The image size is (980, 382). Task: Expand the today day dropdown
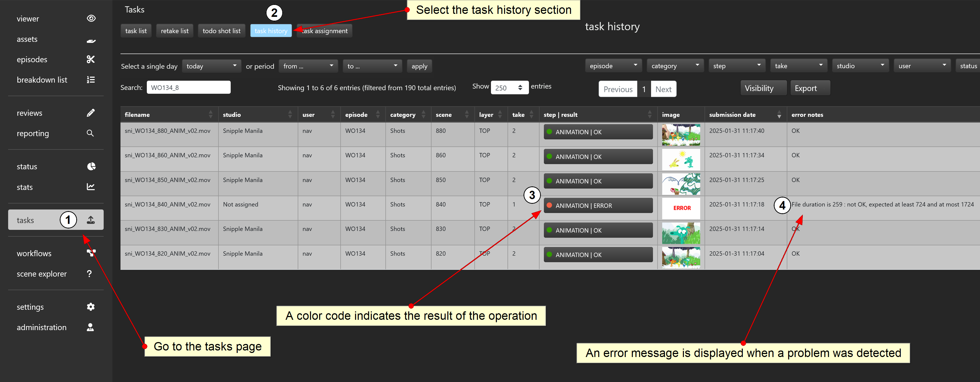tap(211, 66)
